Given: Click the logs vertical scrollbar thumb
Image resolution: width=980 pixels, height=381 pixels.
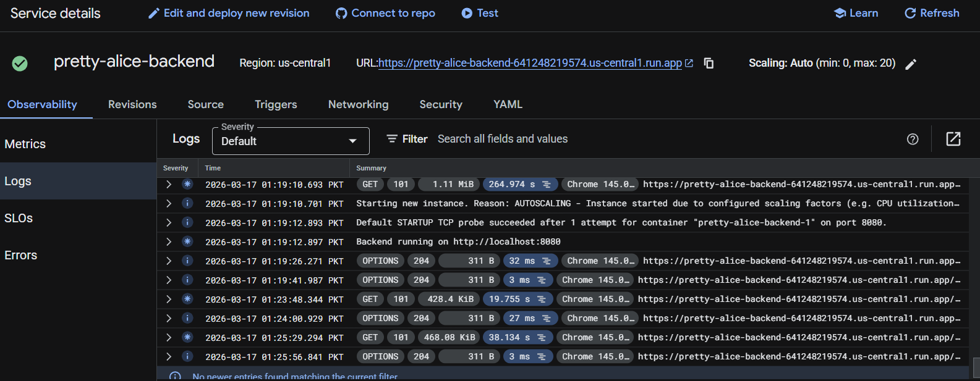Looking at the screenshot, I should click(976, 367).
